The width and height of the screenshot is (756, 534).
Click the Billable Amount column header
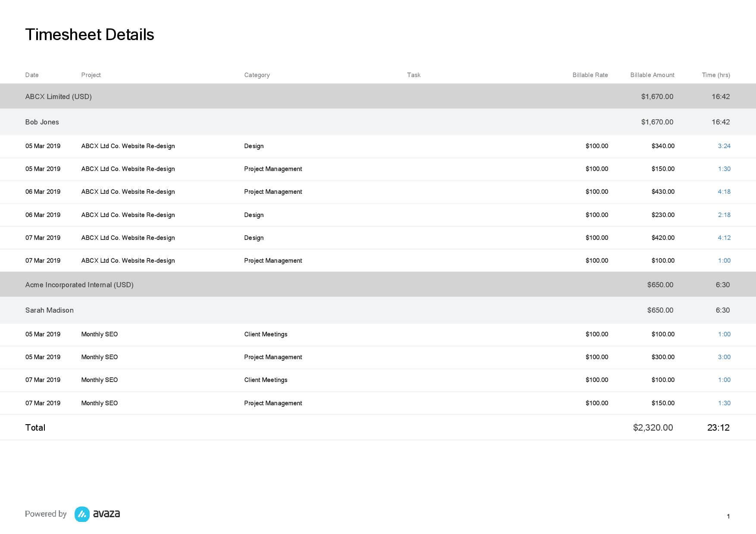[652, 75]
